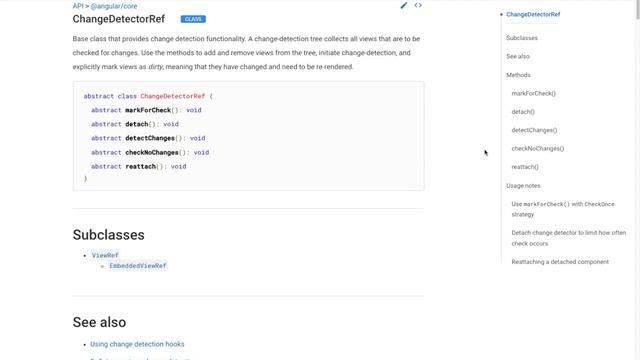Select Usage notes in the sidebar contents

523,186
